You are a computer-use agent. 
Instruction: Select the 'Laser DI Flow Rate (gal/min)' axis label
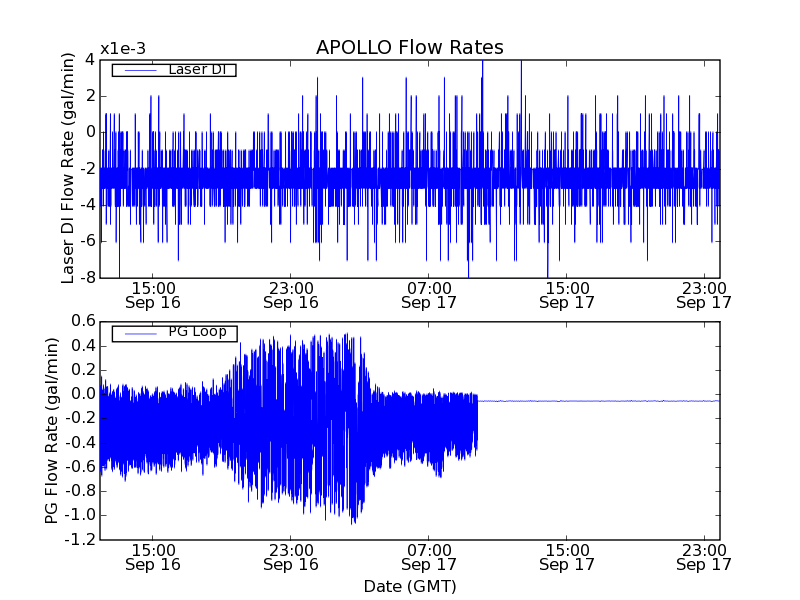click(x=67, y=168)
